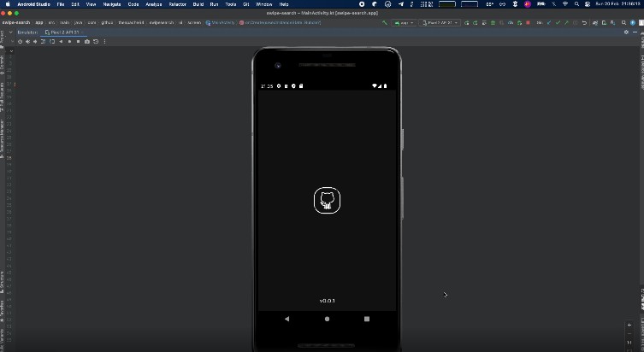Image resolution: width=644 pixels, height=352 pixels.
Task: Click the Overview square icon in emulator toolbar
Action: (78, 41)
